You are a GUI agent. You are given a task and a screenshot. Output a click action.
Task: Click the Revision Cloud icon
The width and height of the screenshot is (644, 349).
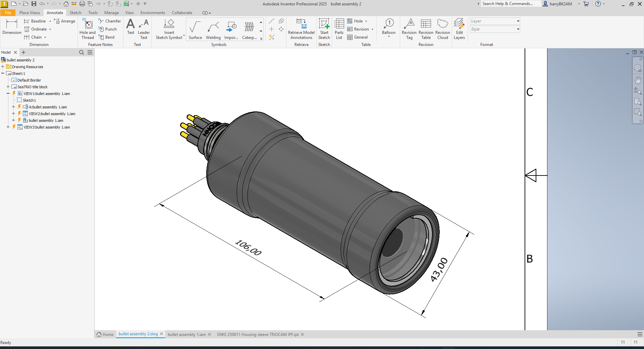pyautogui.click(x=443, y=29)
